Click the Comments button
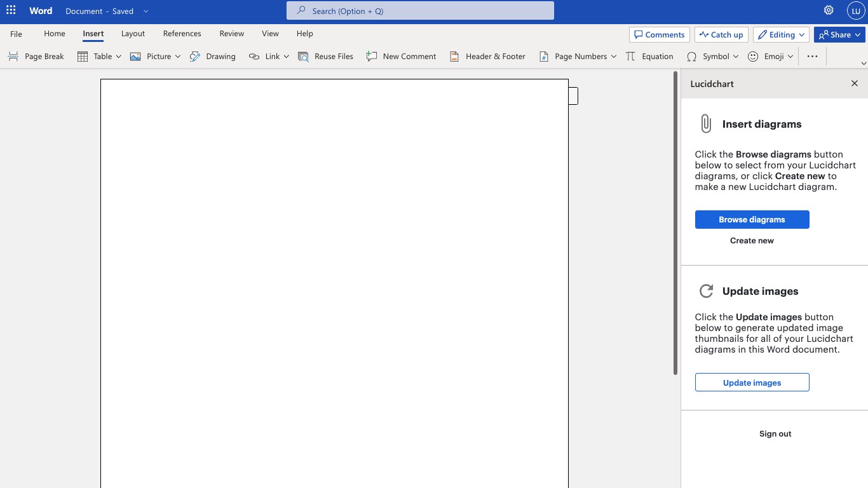The width and height of the screenshot is (868, 488). 660,34
